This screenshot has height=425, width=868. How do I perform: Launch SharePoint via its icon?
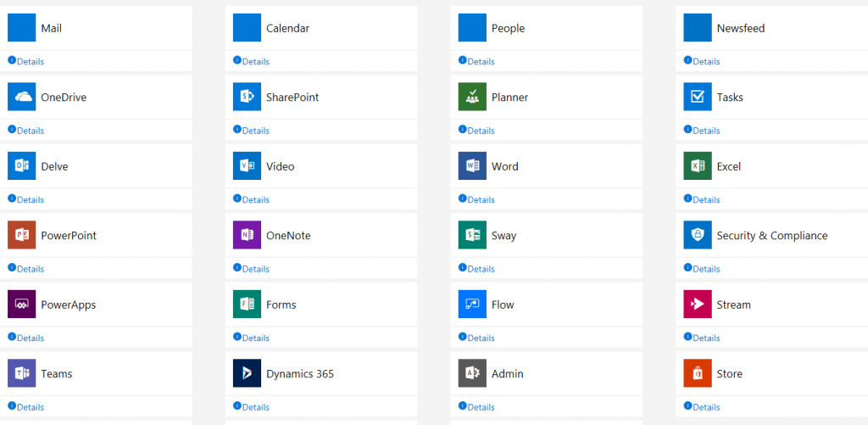point(247,97)
